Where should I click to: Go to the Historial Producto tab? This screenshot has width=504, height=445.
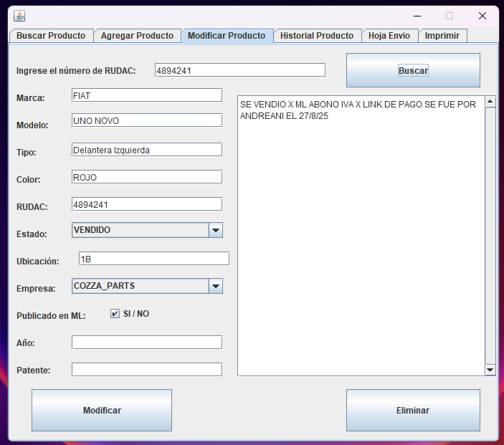point(317,36)
